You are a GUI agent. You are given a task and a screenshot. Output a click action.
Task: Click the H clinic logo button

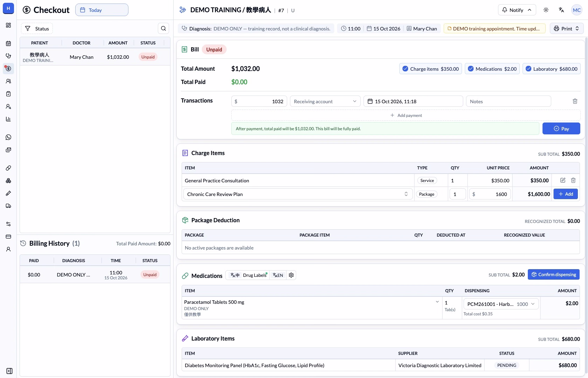(x=8, y=8)
